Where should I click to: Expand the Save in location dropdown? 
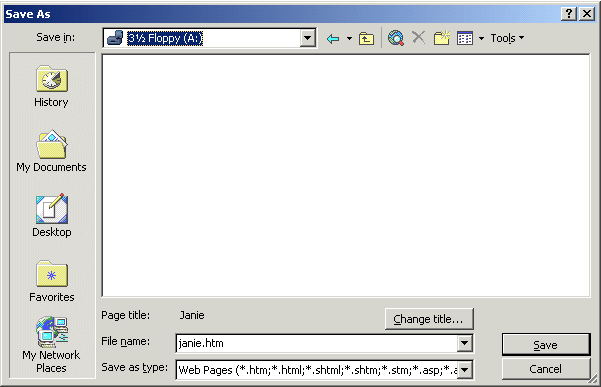point(307,38)
